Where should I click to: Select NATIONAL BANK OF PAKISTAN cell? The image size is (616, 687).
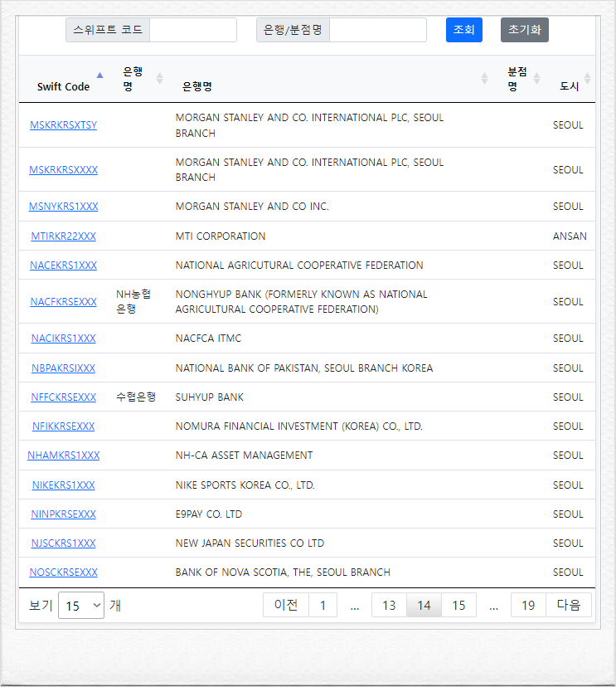[304, 368]
